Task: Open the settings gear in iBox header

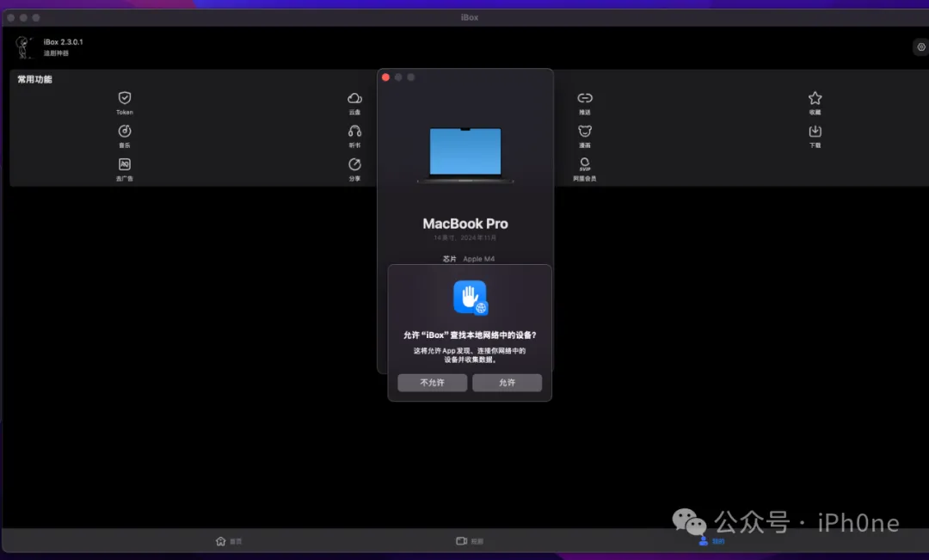Action: (920, 46)
